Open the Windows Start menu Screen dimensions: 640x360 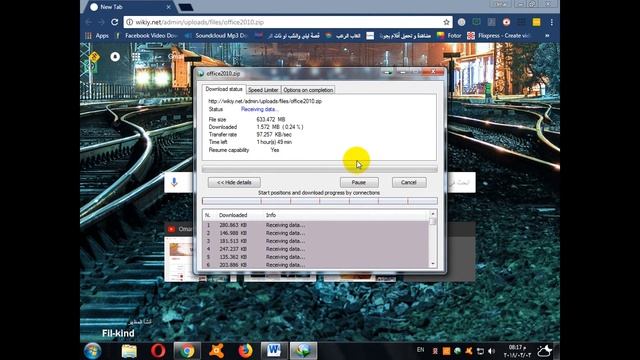(x=93, y=351)
